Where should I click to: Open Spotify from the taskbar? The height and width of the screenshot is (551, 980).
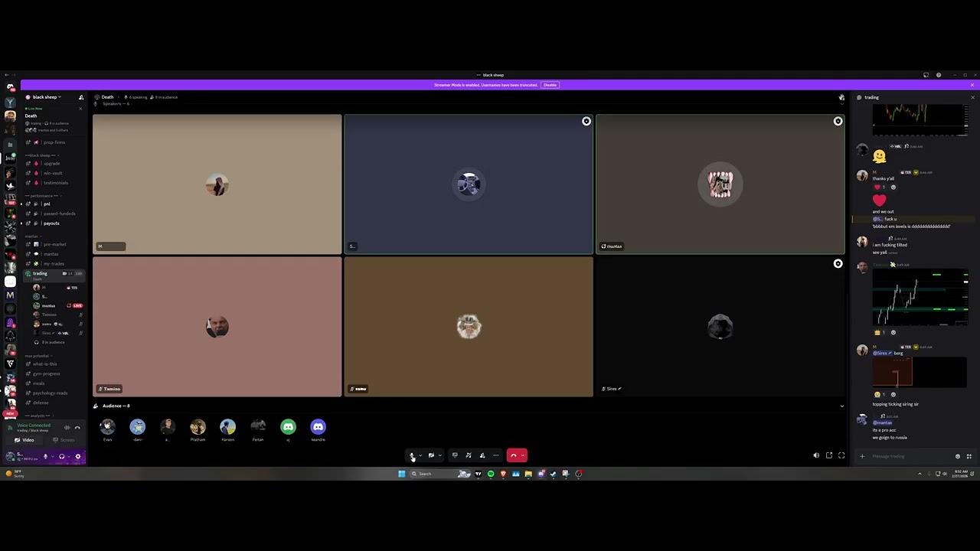pos(491,474)
